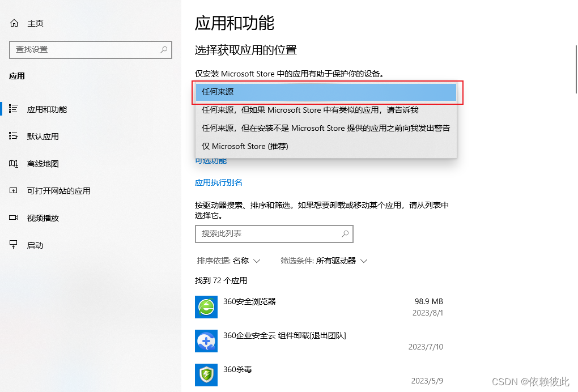Go to 可打开网站的应用 section
The image size is (578, 392).
[x=91, y=191]
